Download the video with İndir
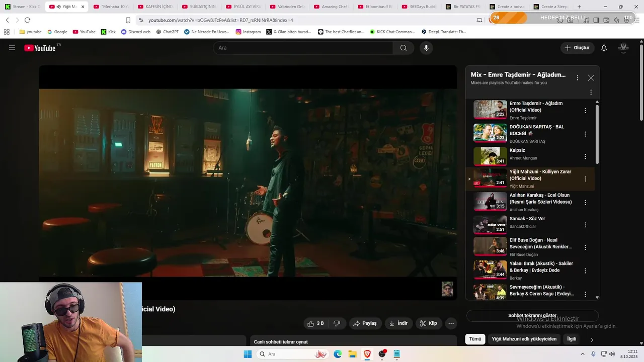 tap(398, 323)
